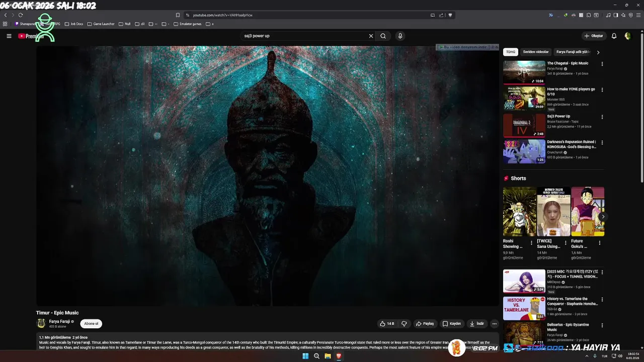Click the Kaydet save button
The width and height of the screenshot is (644, 362).
point(452,324)
